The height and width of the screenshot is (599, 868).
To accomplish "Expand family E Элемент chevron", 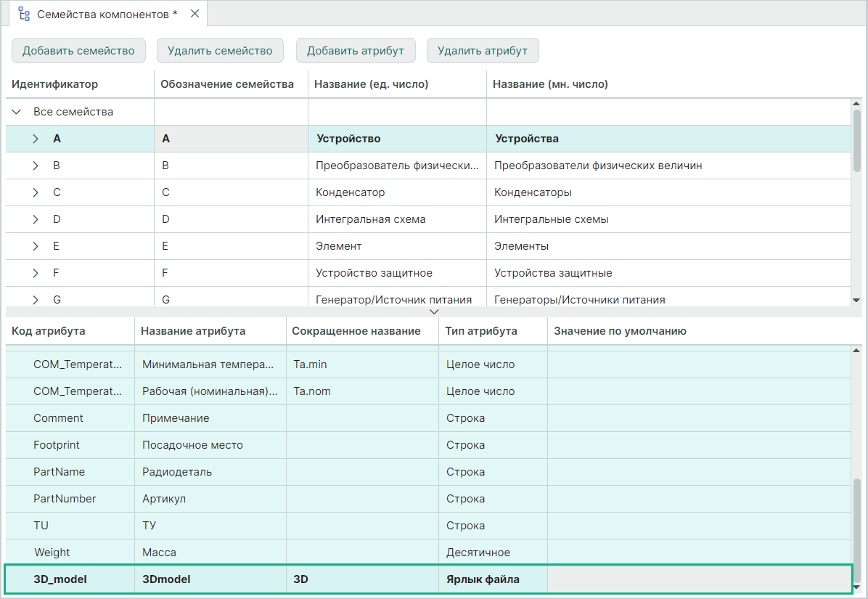I will click(x=36, y=246).
